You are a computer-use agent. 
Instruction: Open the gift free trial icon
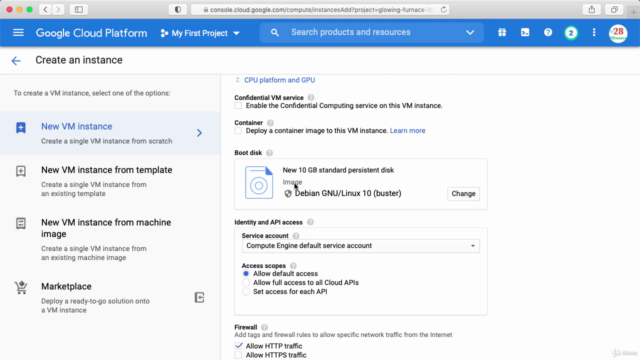[502, 33]
